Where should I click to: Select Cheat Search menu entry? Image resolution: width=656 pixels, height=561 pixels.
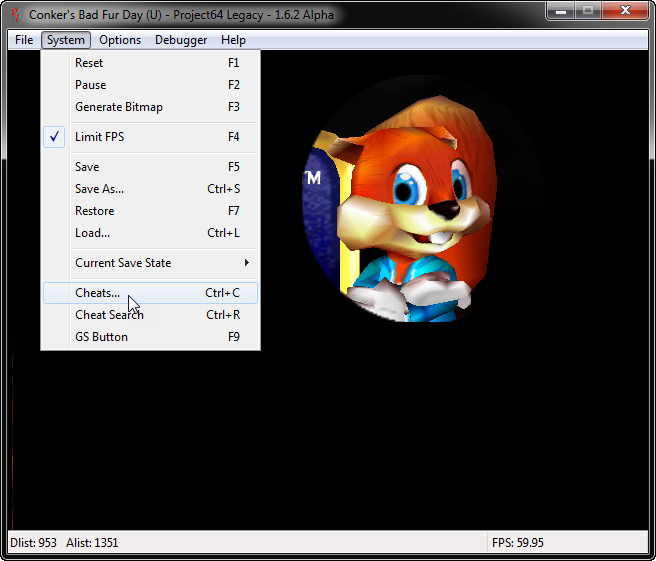coord(151,315)
